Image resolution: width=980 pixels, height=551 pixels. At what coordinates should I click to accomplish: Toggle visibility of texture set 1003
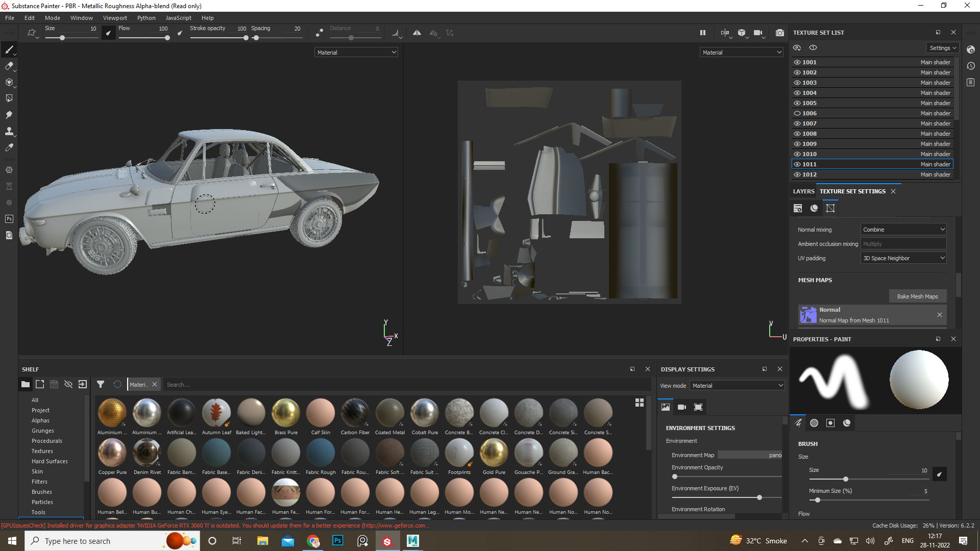pyautogui.click(x=797, y=83)
